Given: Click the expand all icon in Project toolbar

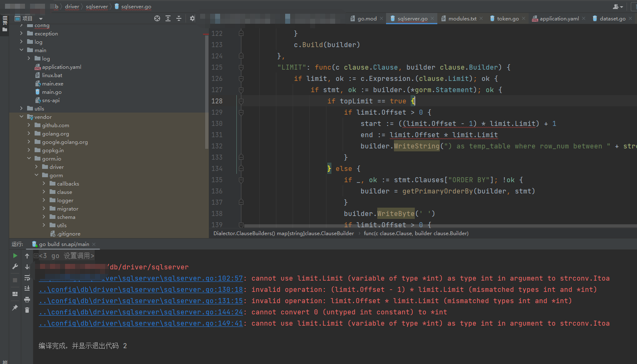Looking at the screenshot, I should [x=168, y=18].
